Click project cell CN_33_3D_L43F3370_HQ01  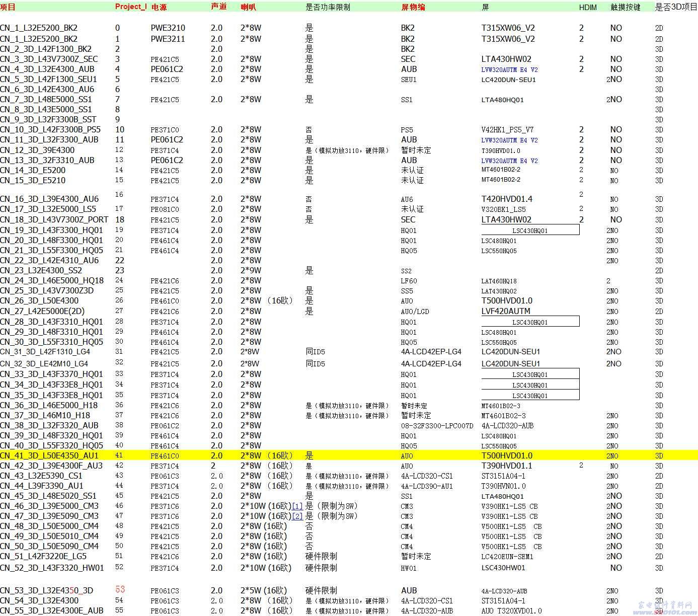51,374
